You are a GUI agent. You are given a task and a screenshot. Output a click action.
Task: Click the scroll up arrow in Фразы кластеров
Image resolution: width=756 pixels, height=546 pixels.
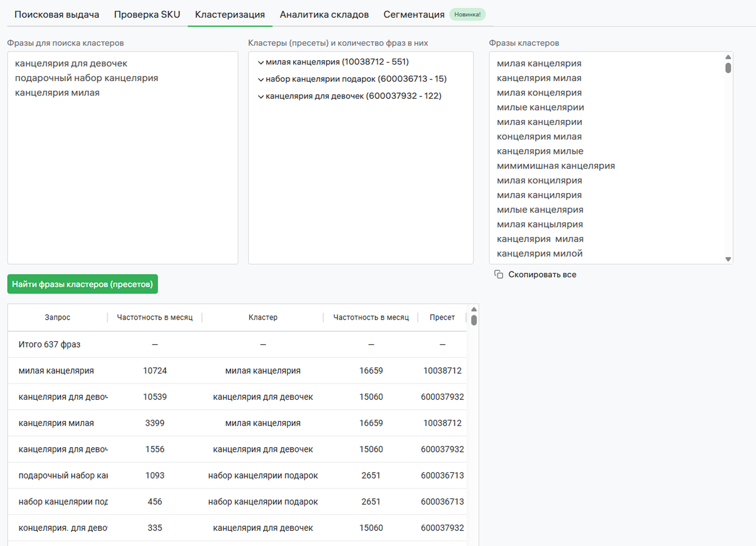coord(728,57)
